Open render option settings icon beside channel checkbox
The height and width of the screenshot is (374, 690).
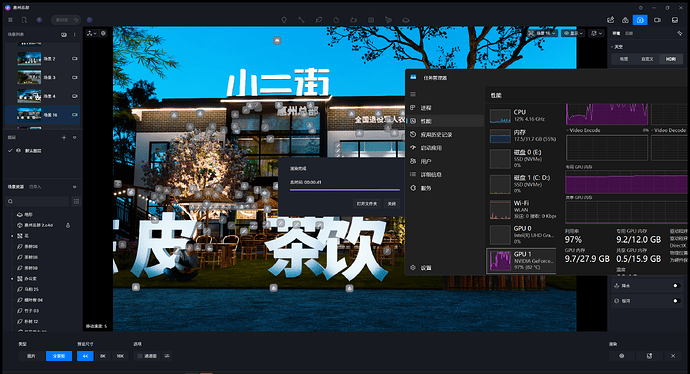tap(167, 356)
